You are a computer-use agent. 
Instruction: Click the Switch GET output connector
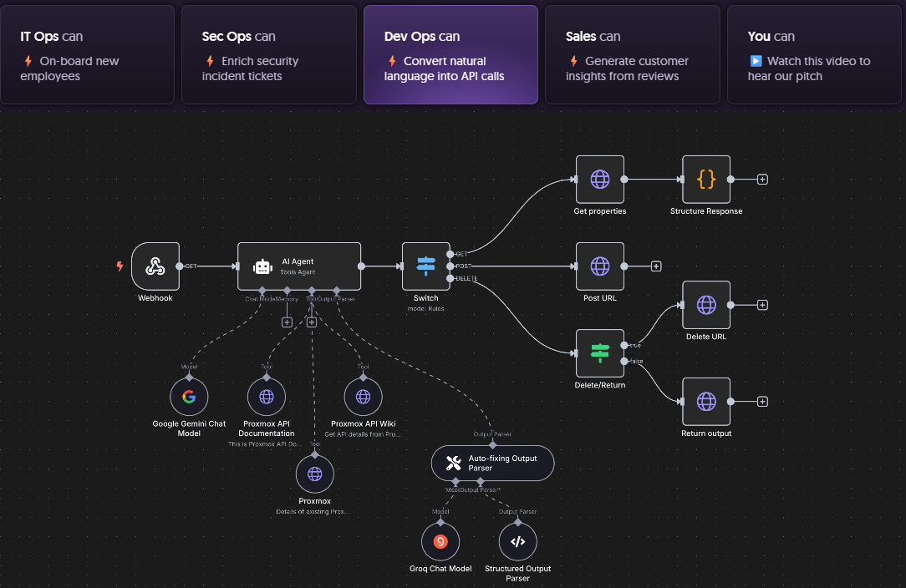click(x=450, y=254)
